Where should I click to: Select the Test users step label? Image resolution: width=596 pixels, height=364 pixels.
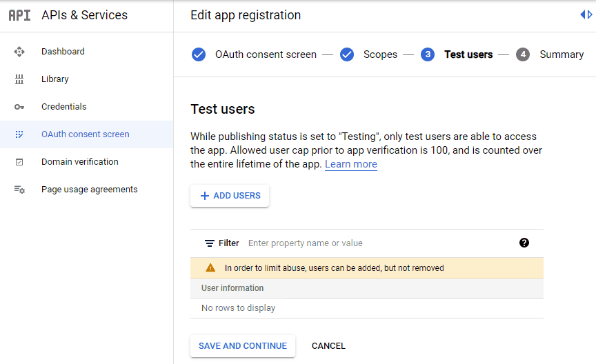click(x=468, y=54)
